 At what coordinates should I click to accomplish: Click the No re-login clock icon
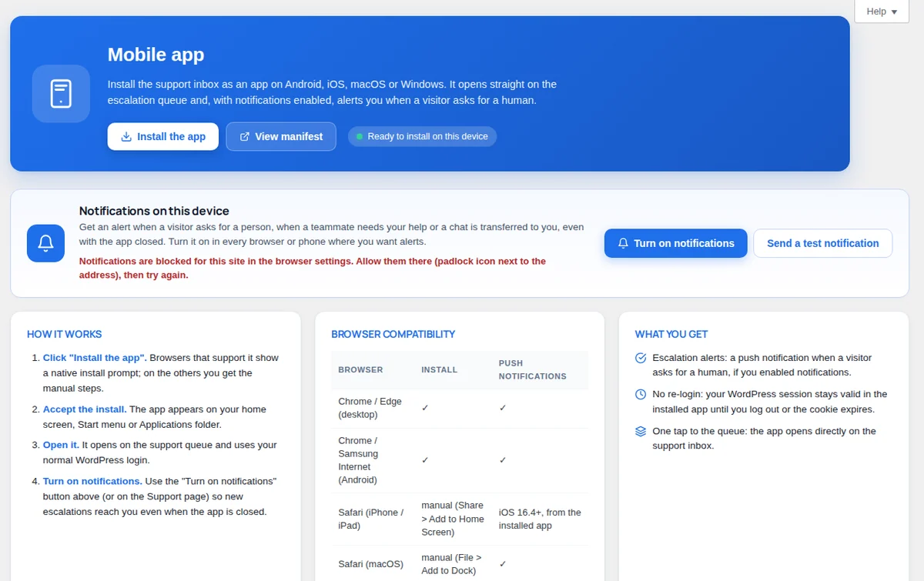pyautogui.click(x=641, y=394)
